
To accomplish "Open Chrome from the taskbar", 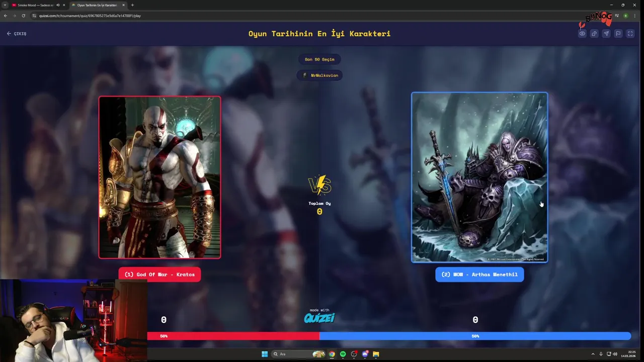I will (x=332, y=354).
